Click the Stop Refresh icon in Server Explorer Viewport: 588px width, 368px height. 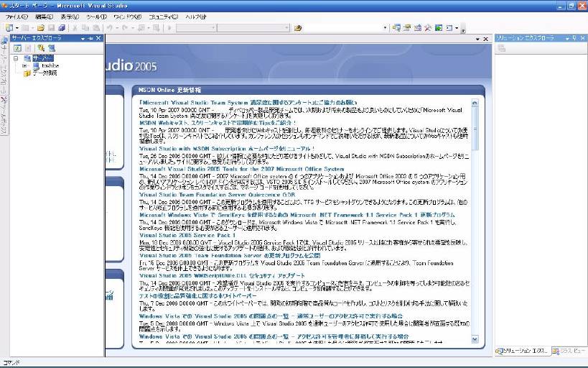29,48
